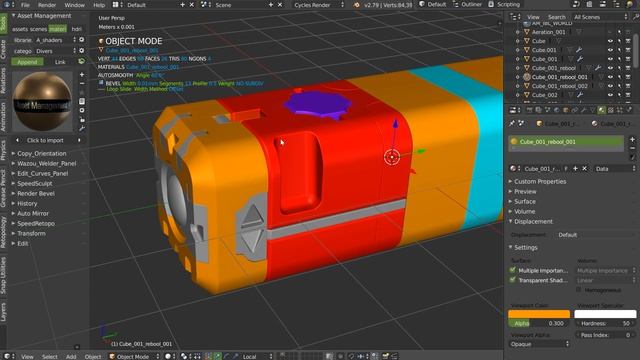Go to previous asset with left arrow
This screenshot has width=640, height=360.
(x=17, y=140)
